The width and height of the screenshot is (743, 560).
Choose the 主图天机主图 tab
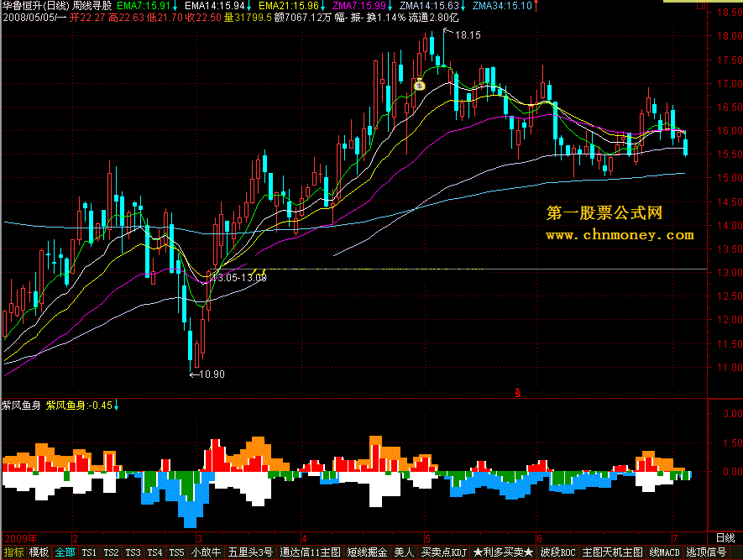tap(613, 552)
